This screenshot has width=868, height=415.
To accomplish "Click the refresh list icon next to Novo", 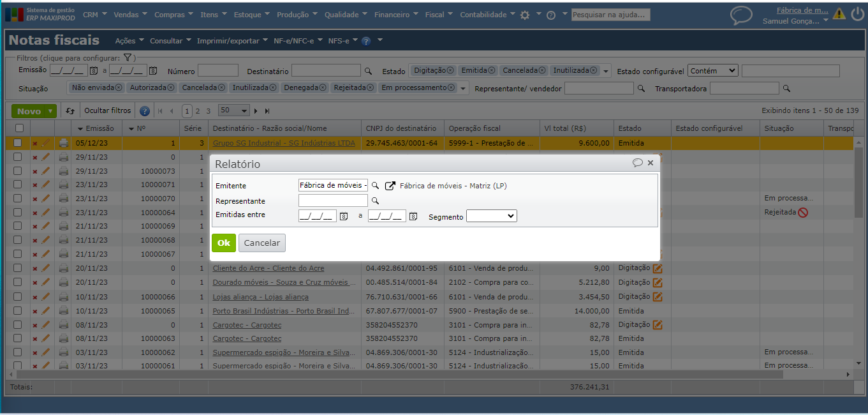I will (70, 111).
